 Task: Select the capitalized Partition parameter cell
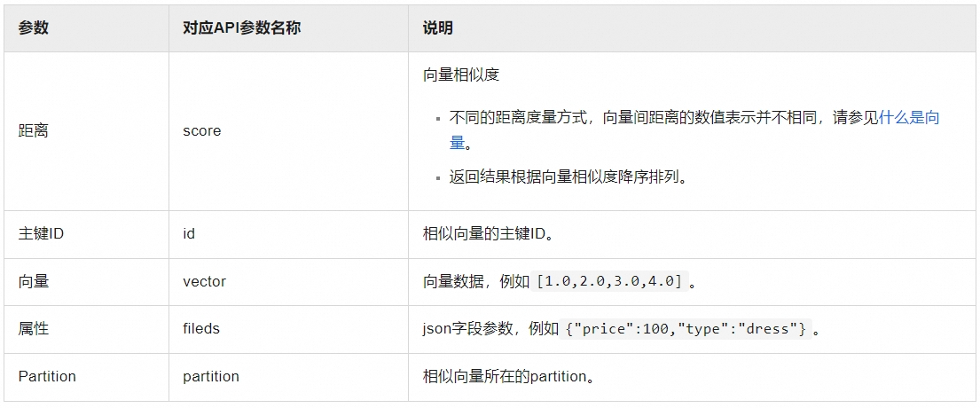(47, 376)
